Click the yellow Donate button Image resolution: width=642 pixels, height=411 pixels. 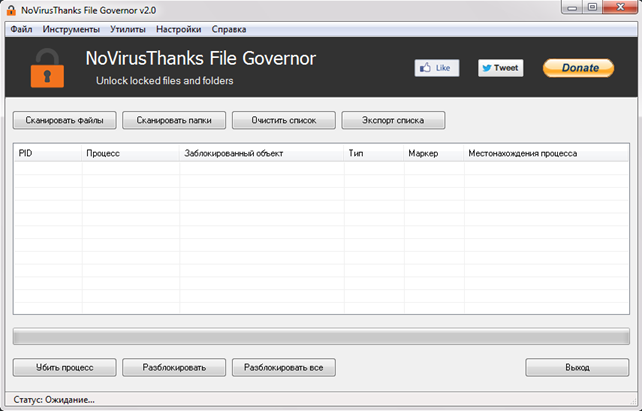[x=579, y=68]
